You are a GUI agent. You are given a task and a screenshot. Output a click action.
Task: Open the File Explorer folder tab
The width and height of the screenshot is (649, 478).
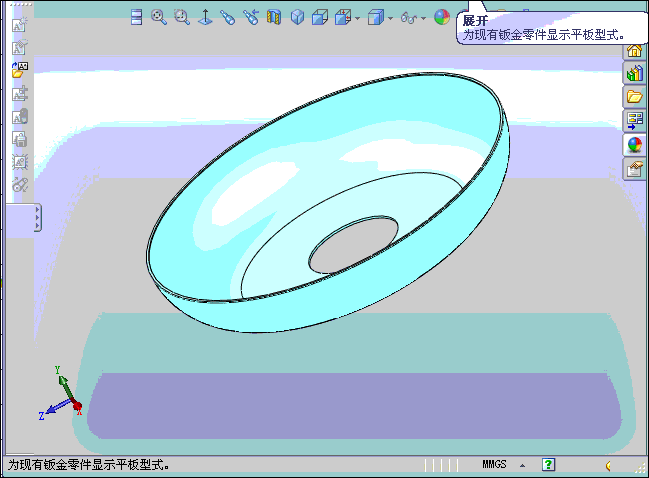634,97
